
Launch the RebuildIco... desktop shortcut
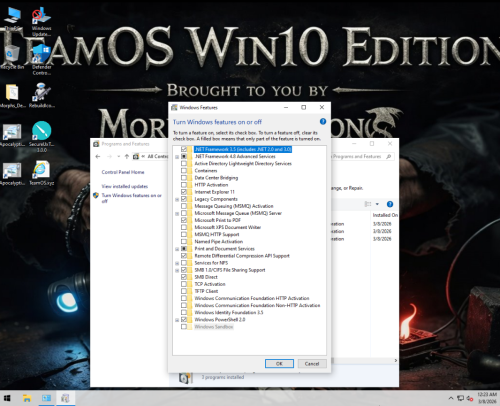point(42,95)
